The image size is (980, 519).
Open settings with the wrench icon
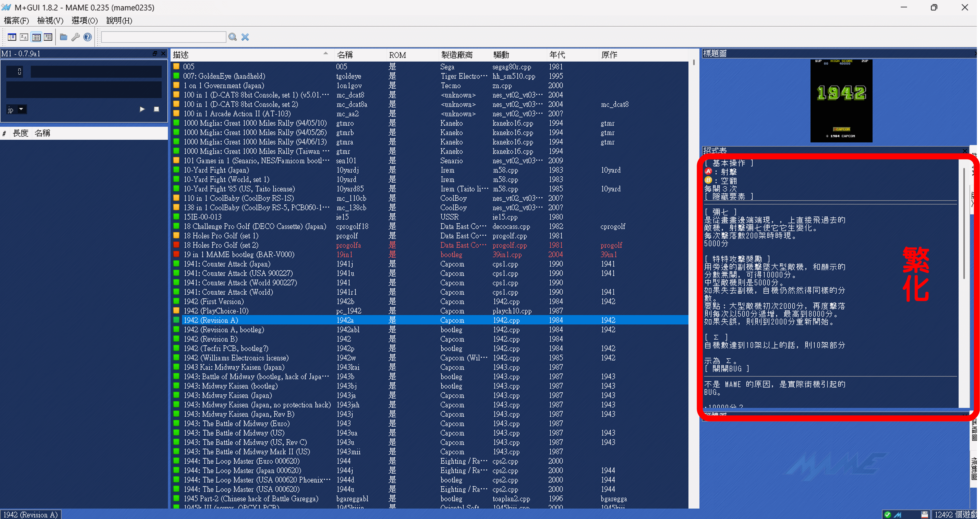tap(76, 37)
